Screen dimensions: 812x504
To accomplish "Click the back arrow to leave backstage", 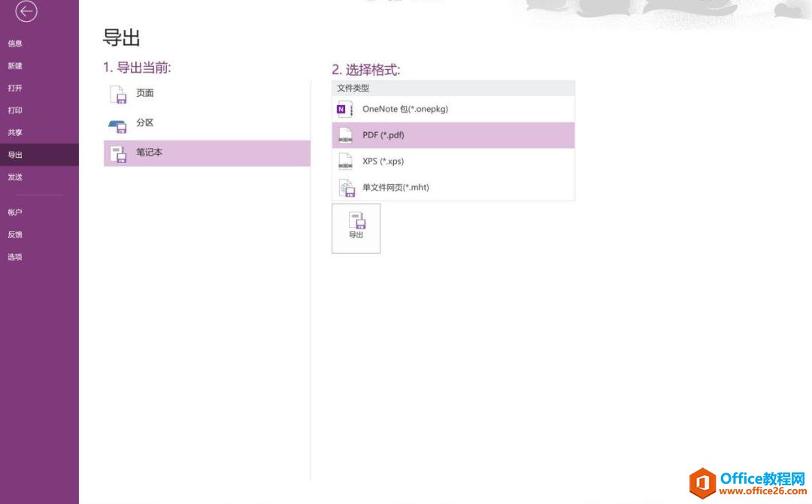I will point(27,12).
